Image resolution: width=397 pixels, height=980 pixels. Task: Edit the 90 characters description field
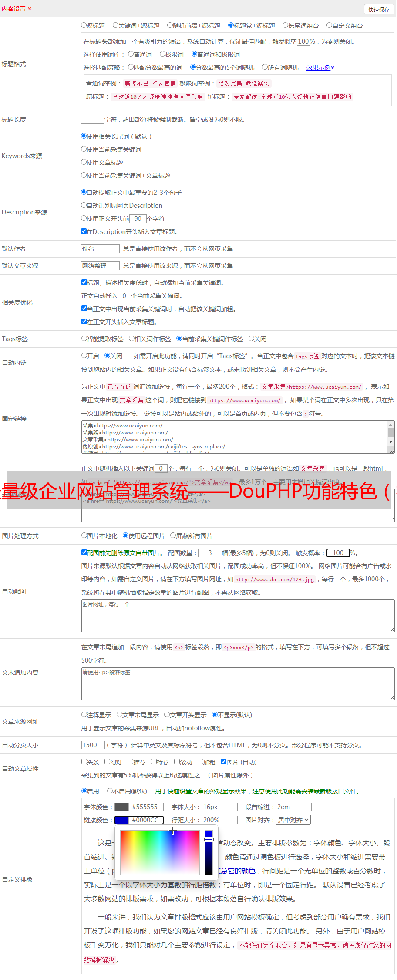click(138, 219)
